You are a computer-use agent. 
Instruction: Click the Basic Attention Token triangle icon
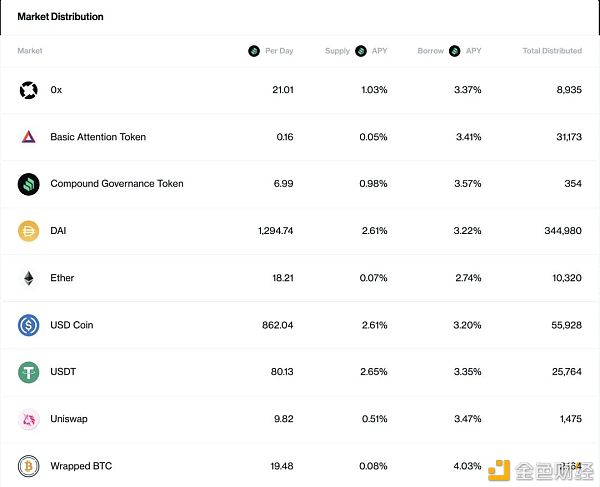(x=29, y=137)
